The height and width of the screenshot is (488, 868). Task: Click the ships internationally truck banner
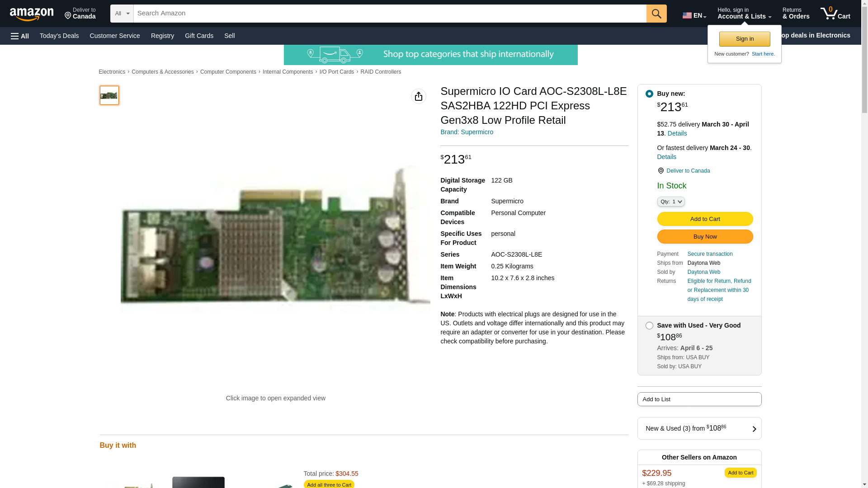430,55
